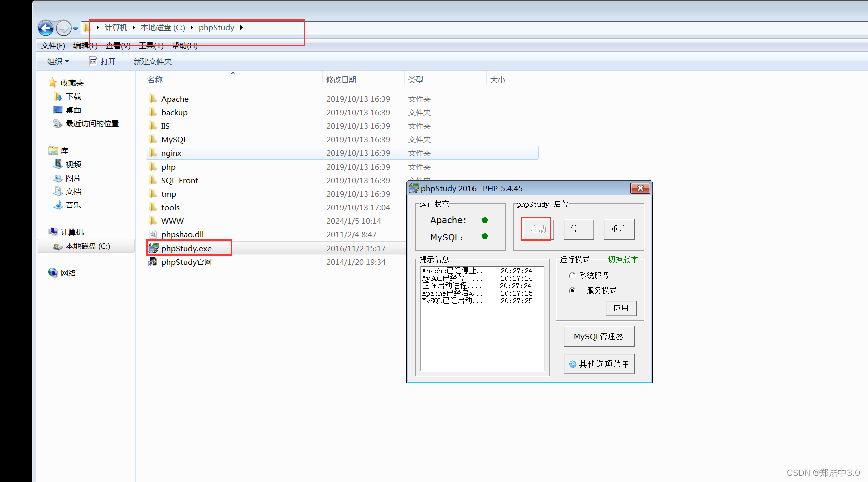Open 其他选项菜单 button

[599, 364]
